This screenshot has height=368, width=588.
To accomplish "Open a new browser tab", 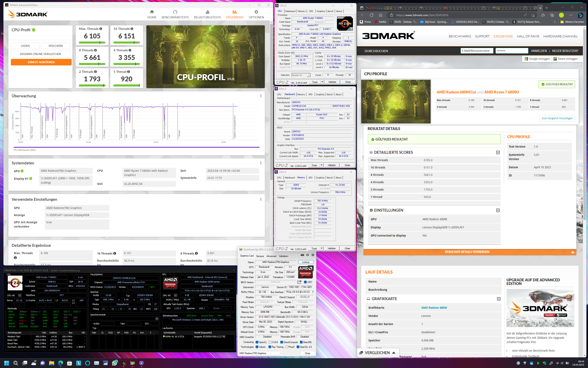I will click(x=547, y=8).
